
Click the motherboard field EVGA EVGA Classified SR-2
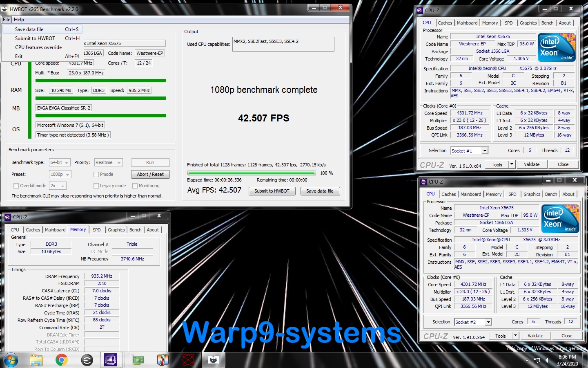(x=64, y=108)
